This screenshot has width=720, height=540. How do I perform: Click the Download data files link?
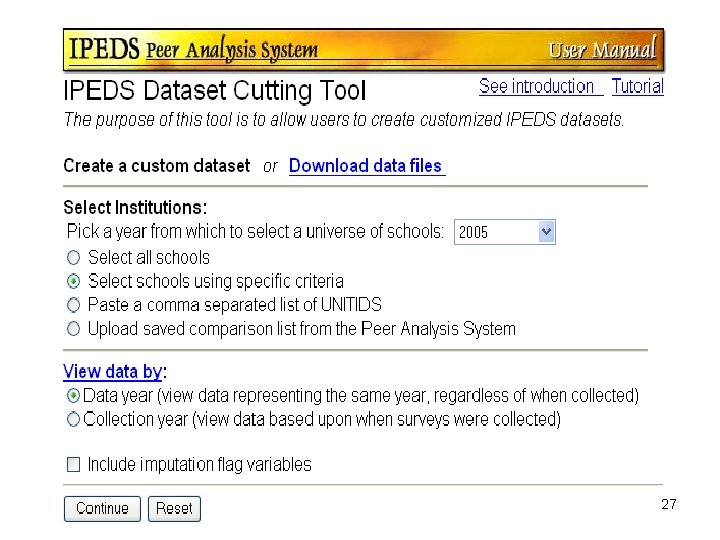365,167
